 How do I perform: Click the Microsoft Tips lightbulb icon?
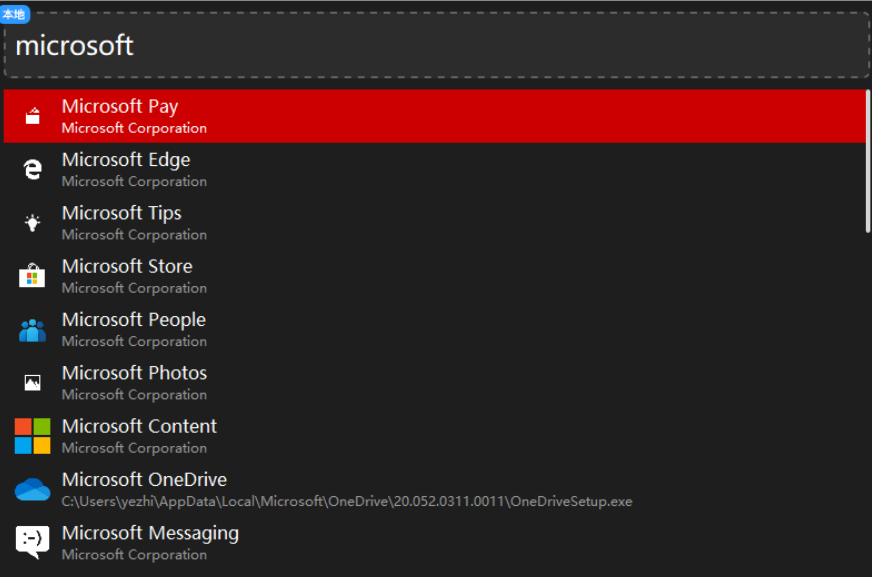tap(33, 223)
